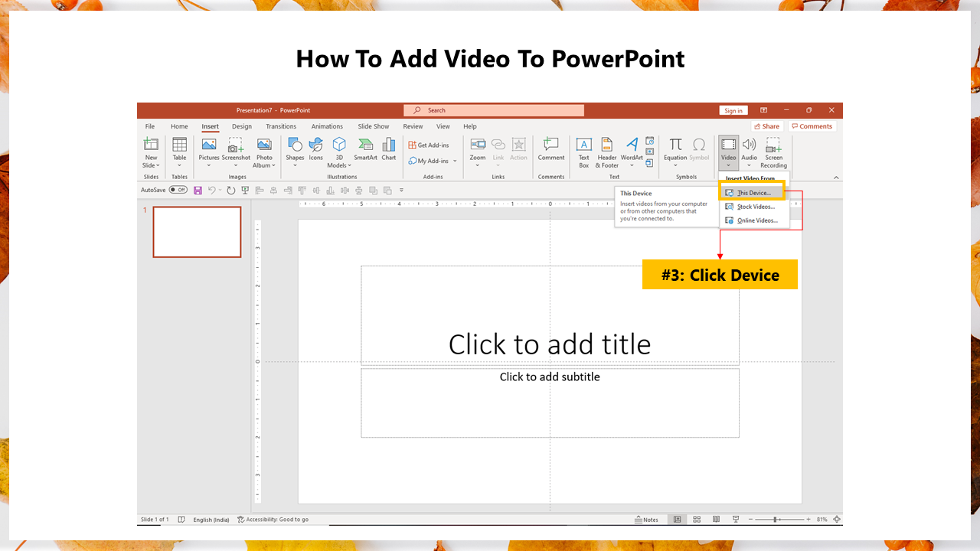This screenshot has width=980, height=551.
Task: Click the Share button
Action: [766, 126]
